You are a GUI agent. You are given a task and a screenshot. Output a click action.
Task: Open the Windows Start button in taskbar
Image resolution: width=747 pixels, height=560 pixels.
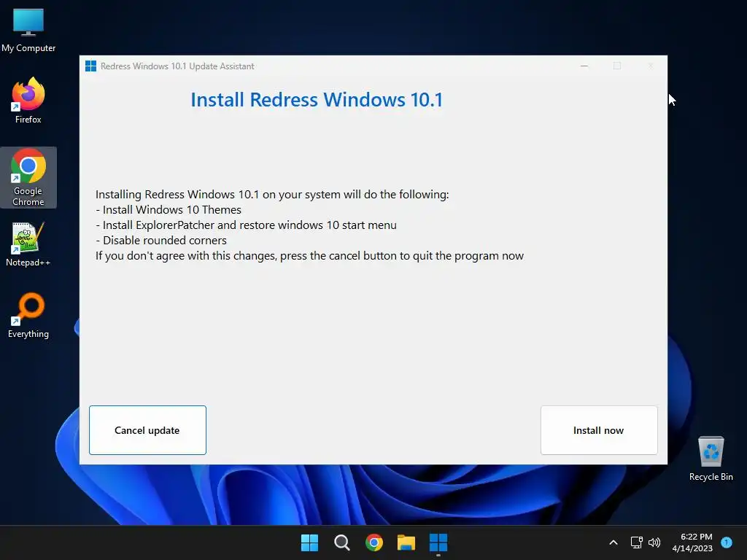(309, 542)
